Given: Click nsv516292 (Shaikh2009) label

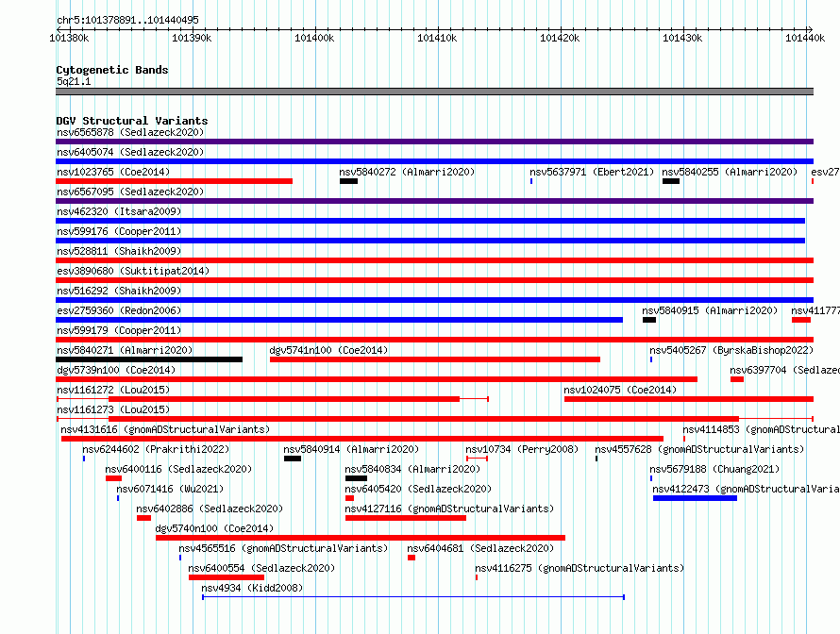Looking at the screenshot, I should point(119,291).
